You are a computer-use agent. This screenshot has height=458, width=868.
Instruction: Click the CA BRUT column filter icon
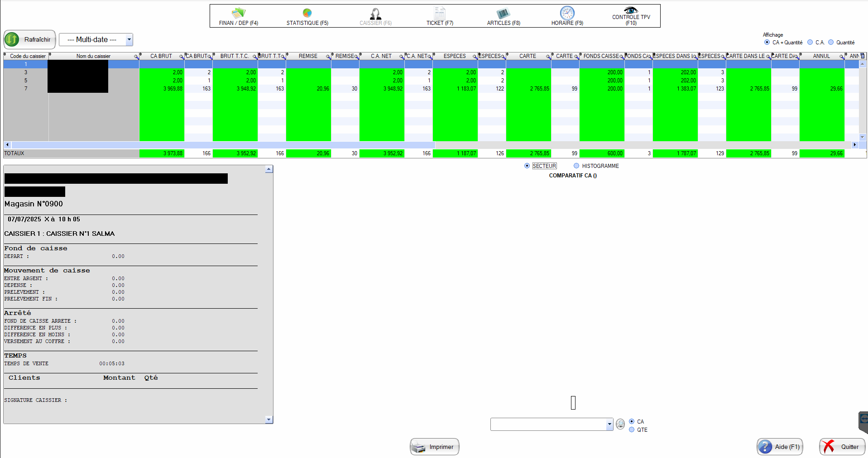pos(181,57)
